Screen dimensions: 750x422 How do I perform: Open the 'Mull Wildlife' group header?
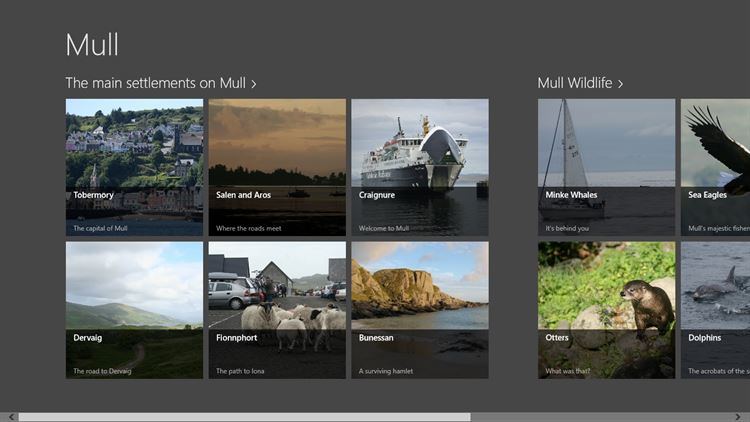[x=580, y=83]
